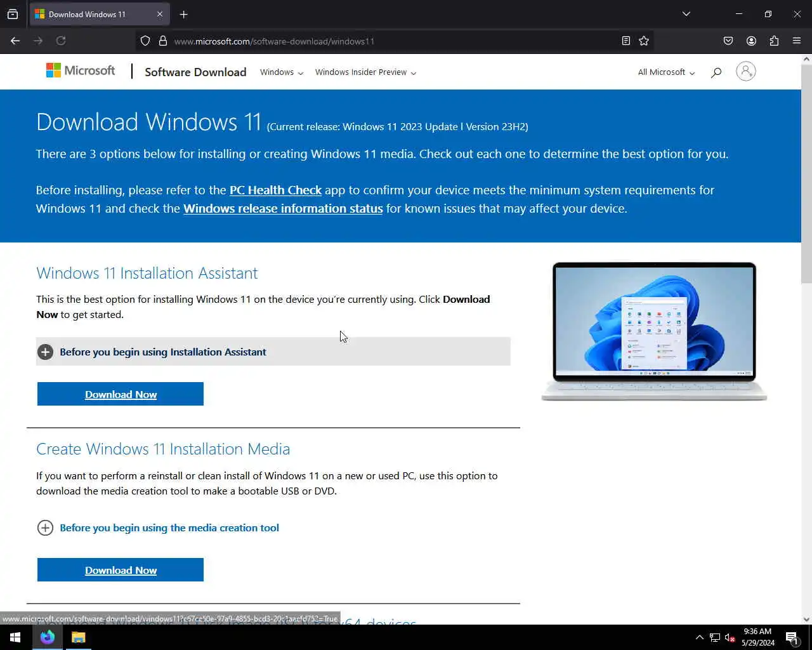This screenshot has height=650, width=812.
Task: Open Firefox account icon
Action: [751, 41]
